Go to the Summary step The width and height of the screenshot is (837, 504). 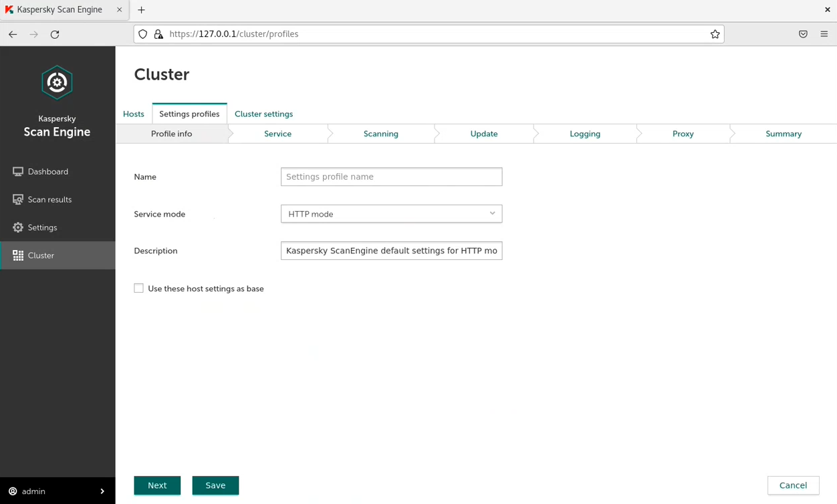[x=784, y=134]
